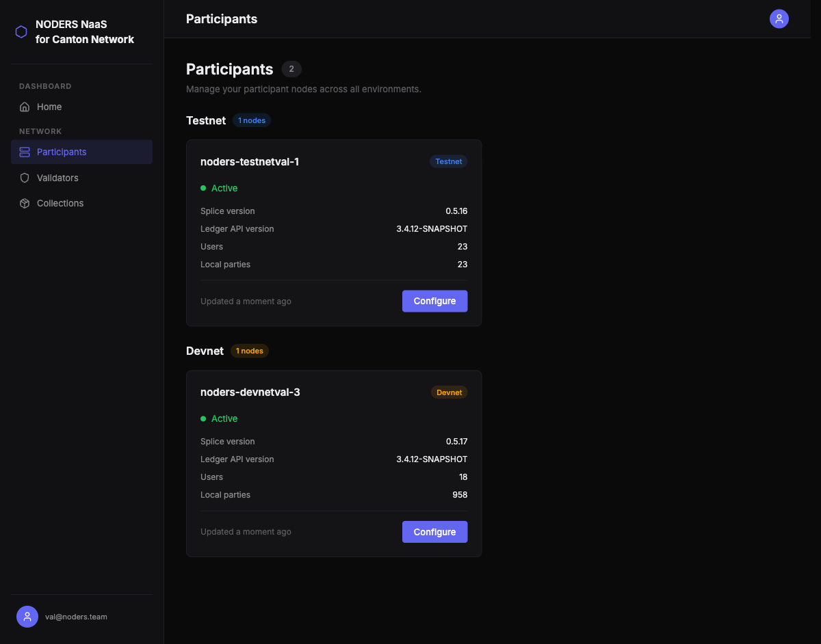The width and height of the screenshot is (821, 644).
Task: Click Ledger API version value on devnet card
Action: coord(432,459)
